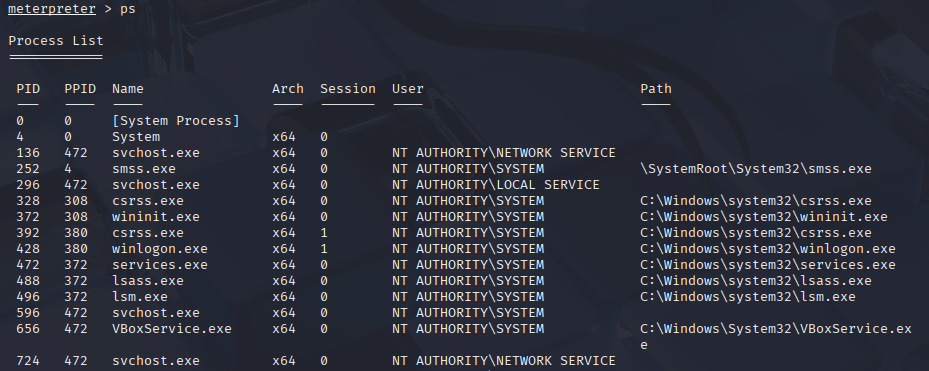Select the PPID column header

[x=80, y=89]
